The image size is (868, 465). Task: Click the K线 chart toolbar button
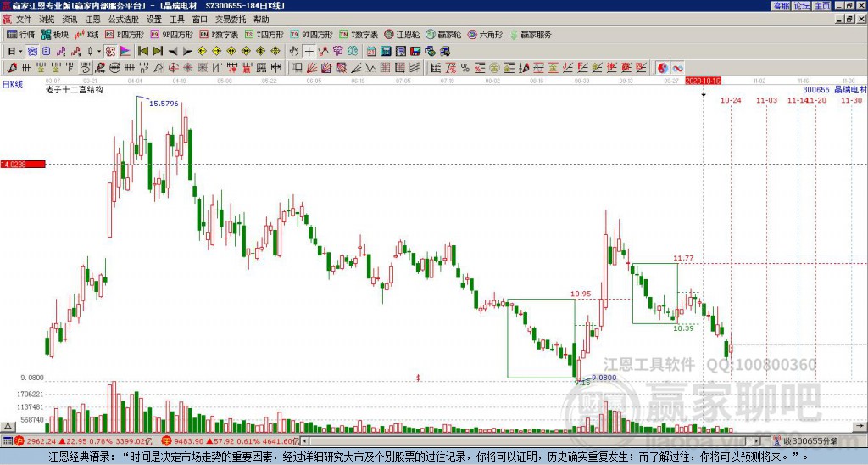click(86, 34)
